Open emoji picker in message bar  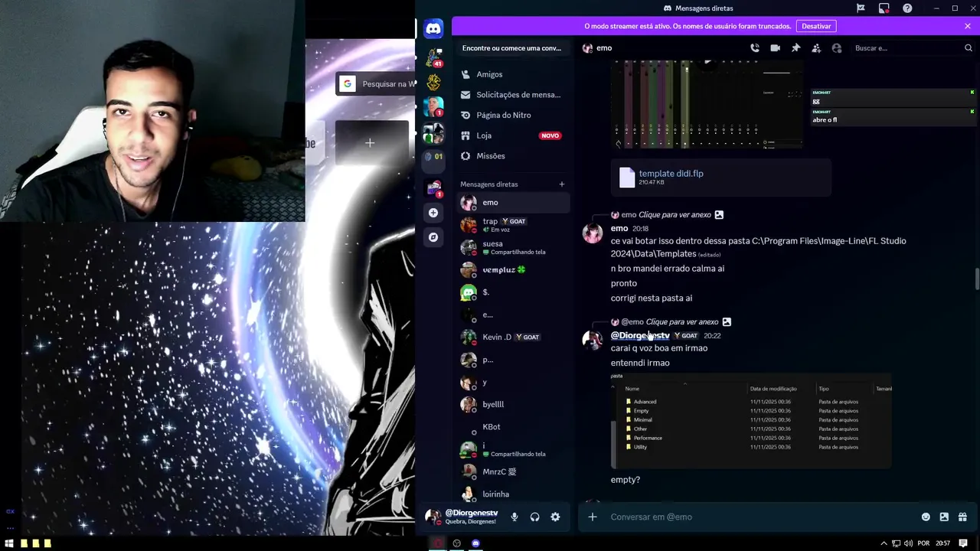pos(926,517)
